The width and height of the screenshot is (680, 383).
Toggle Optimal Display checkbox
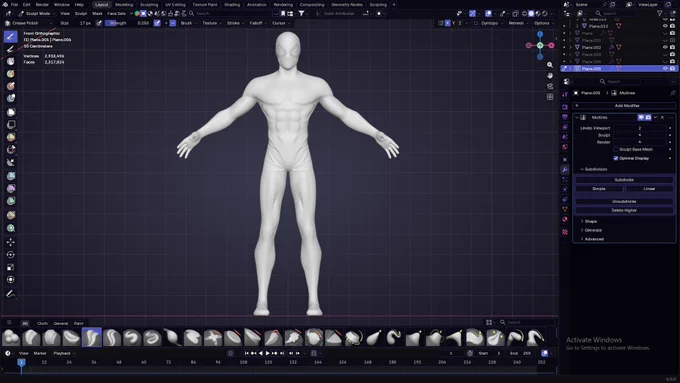click(616, 158)
